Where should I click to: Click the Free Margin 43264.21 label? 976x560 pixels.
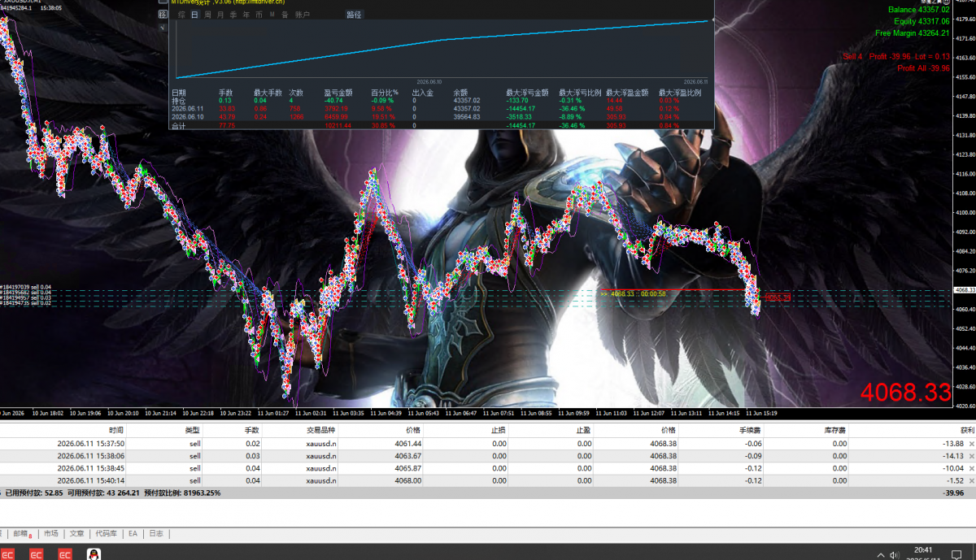coord(913,33)
